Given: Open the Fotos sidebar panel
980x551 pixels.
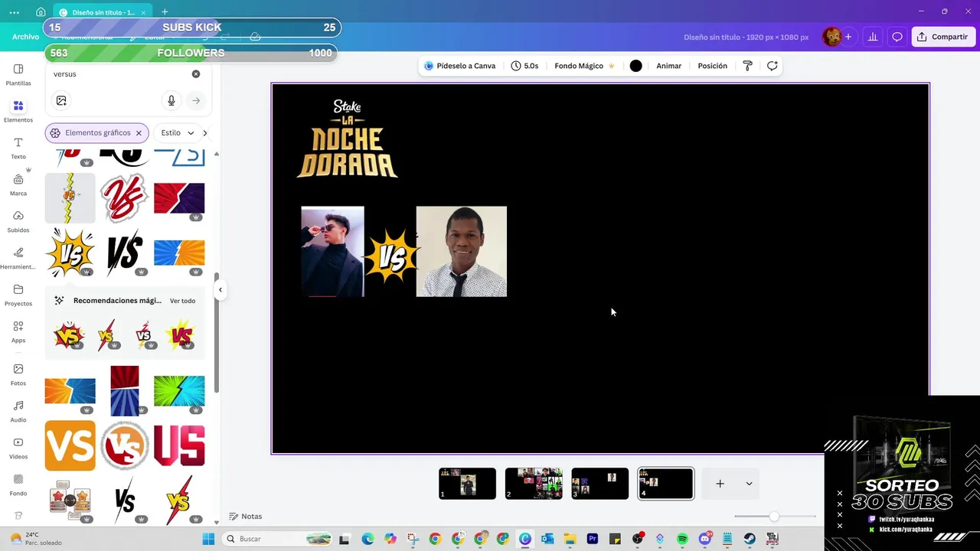Looking at the screenshot, I should (x=18, y=374).
